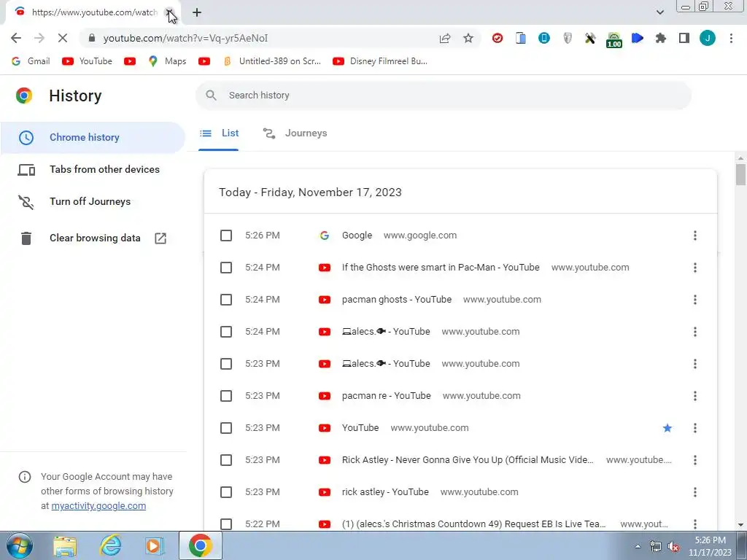Open actions menu for rick astley search entry
747x560 pixels.
(695, 492)
